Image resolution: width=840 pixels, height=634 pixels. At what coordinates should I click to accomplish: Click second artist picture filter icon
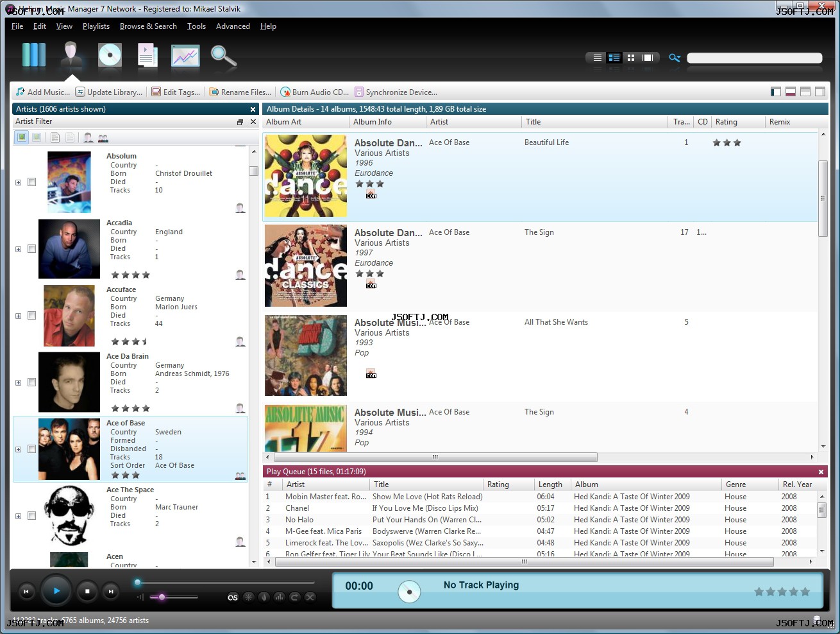(37, 137)
